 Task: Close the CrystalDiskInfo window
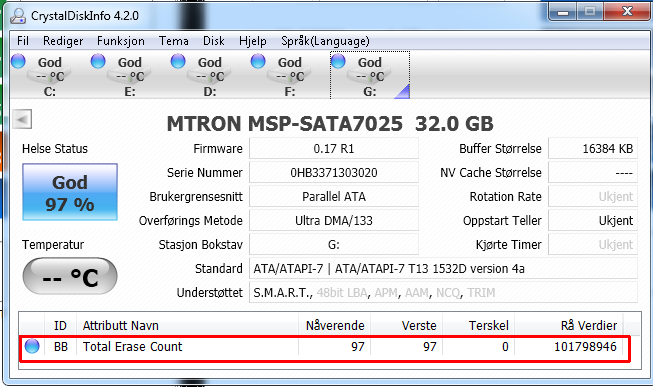coord(627,12)
